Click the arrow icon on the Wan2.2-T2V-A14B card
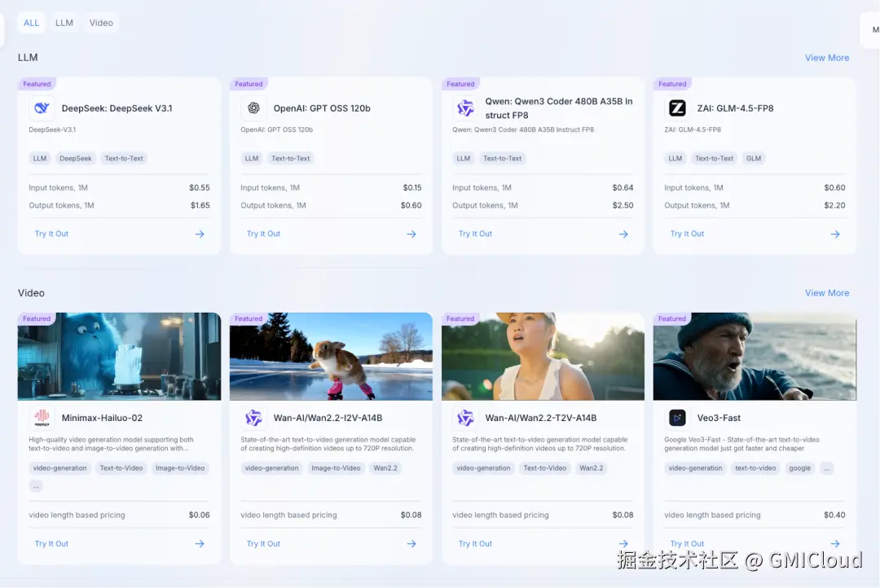The width and height of the screenshot is (880, 588). [623, 544]
